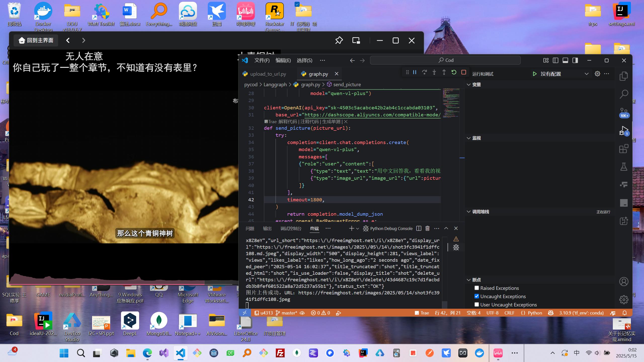Switch to the 调试控制台 panel tab

[291, 229]
